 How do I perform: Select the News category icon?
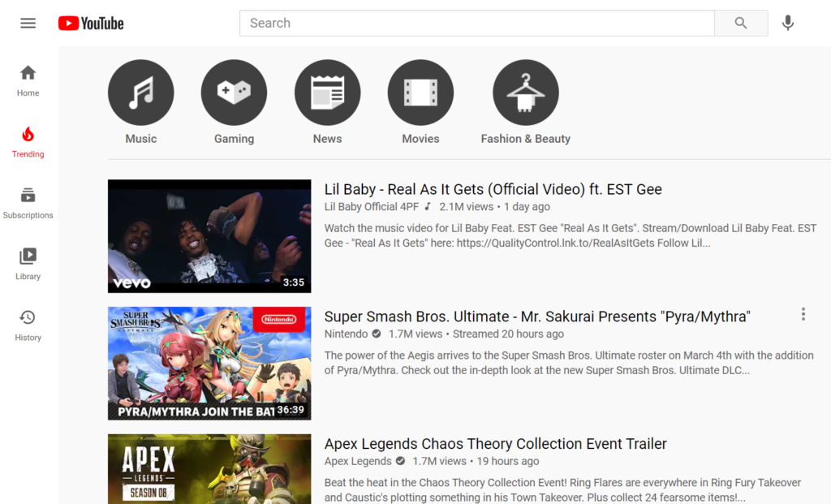pyautogui.click(x=328, y=93)
